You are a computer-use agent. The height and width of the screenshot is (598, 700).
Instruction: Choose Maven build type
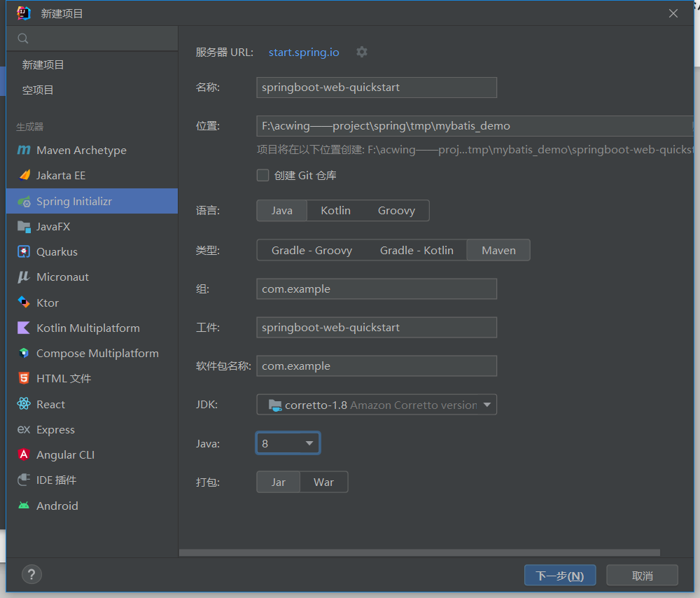coord(498,250)
